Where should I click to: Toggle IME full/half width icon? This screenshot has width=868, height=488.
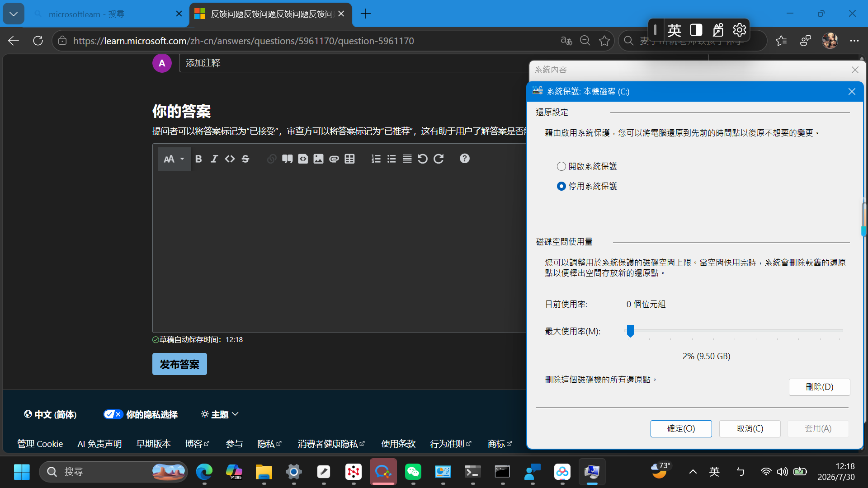click(696, 30)
